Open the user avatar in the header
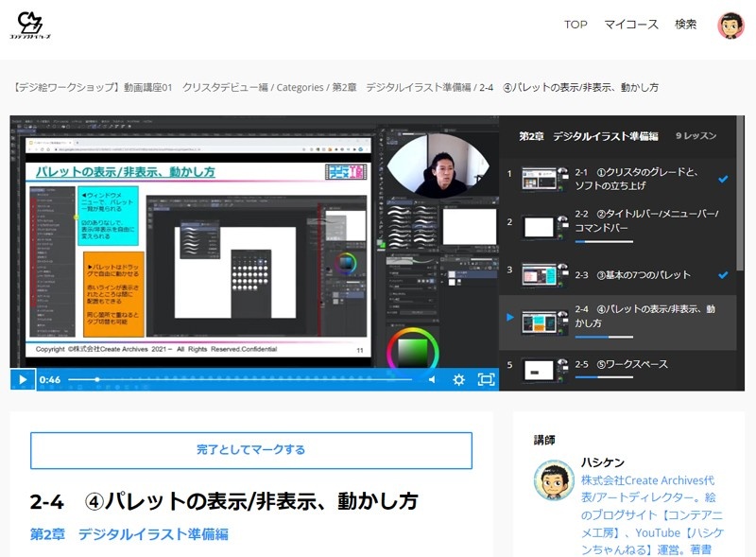The width and height of the screenshot is (756, 557). (730, 26)
